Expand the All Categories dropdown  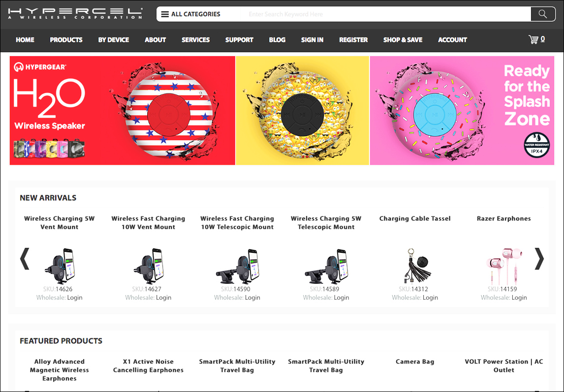click(191, 14)
